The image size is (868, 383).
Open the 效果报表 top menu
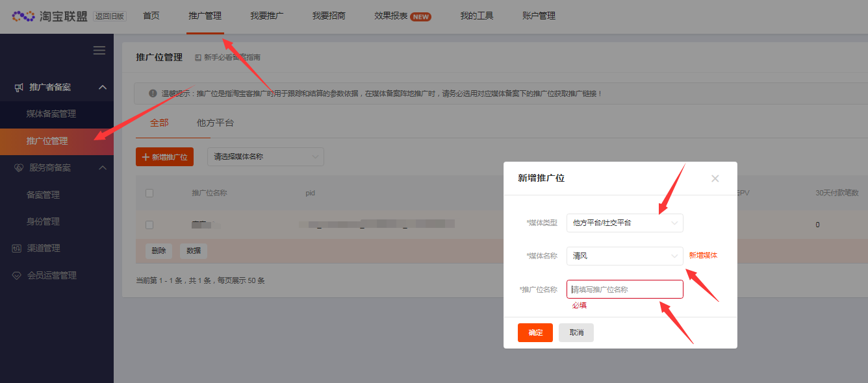point(402,16)
